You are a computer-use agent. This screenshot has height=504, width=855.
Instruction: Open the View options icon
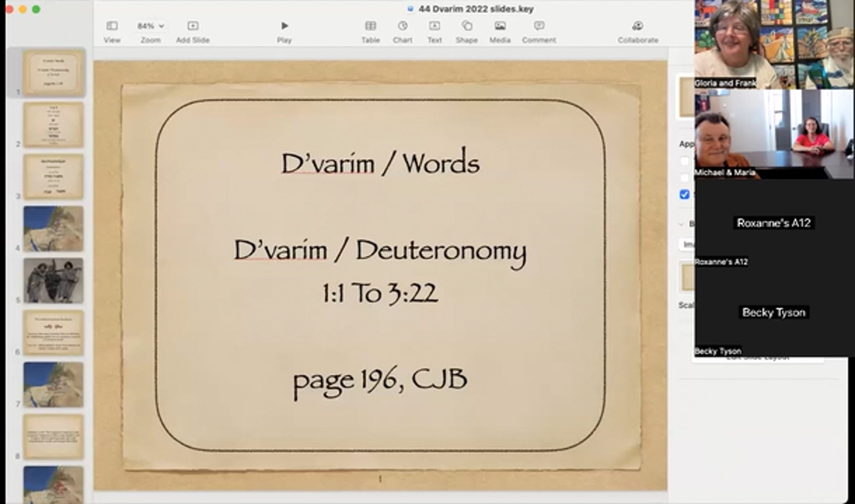pos(112,26)
